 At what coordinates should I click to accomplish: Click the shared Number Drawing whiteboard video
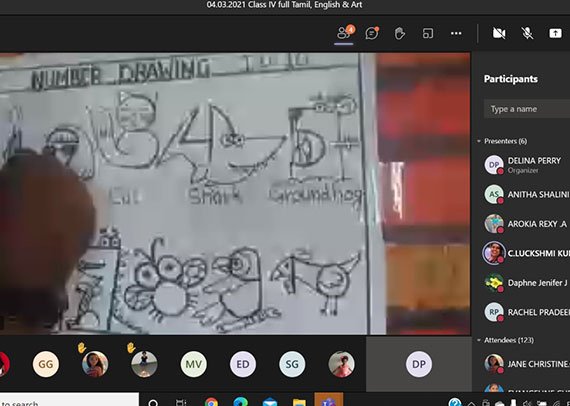click(x=235, y=193)
